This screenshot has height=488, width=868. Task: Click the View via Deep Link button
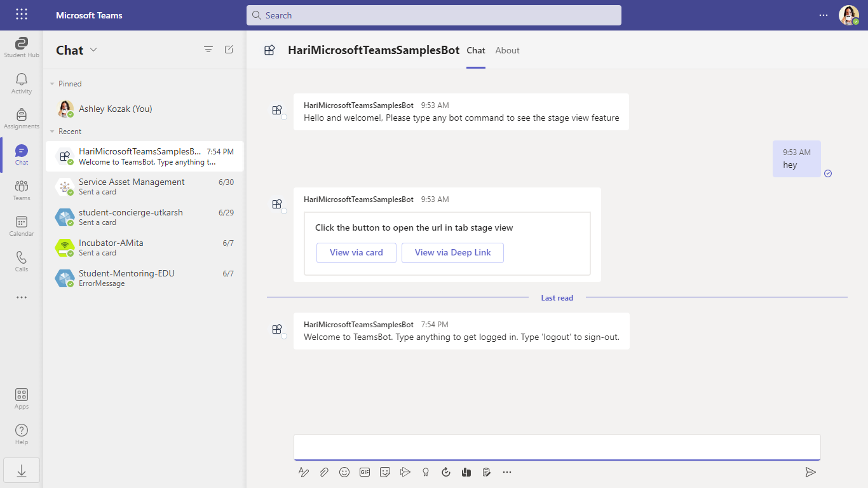tap(452, 252)
